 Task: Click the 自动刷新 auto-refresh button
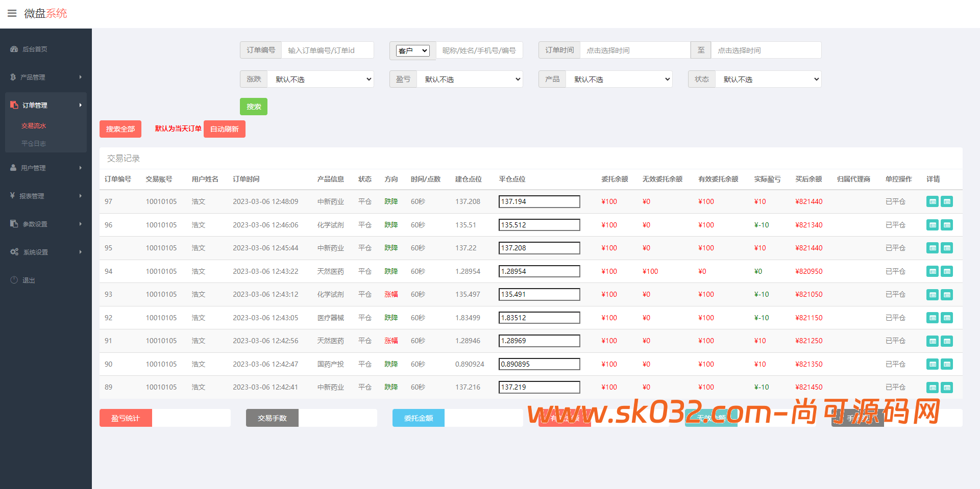click(224, 129)
